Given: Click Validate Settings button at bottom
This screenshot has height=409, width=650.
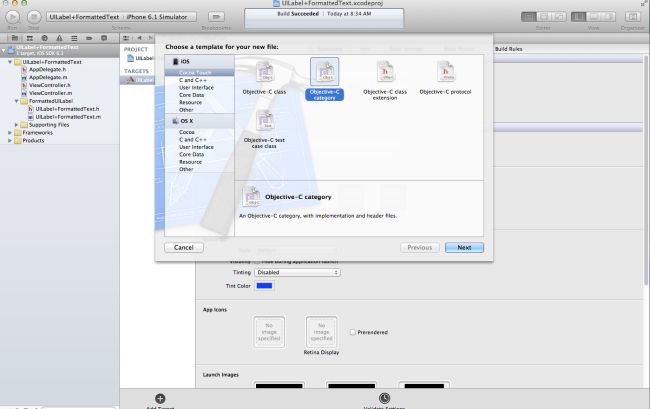Looking at the screenshot, I should tap(384, 401).
